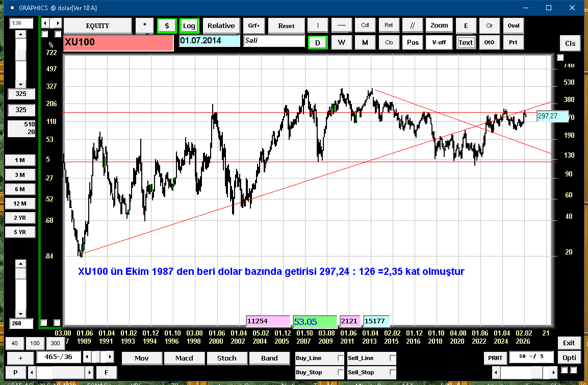
Task: Click right arrow next to 465-/36 field
Action: pyautogui.click(x=110, y=357)
